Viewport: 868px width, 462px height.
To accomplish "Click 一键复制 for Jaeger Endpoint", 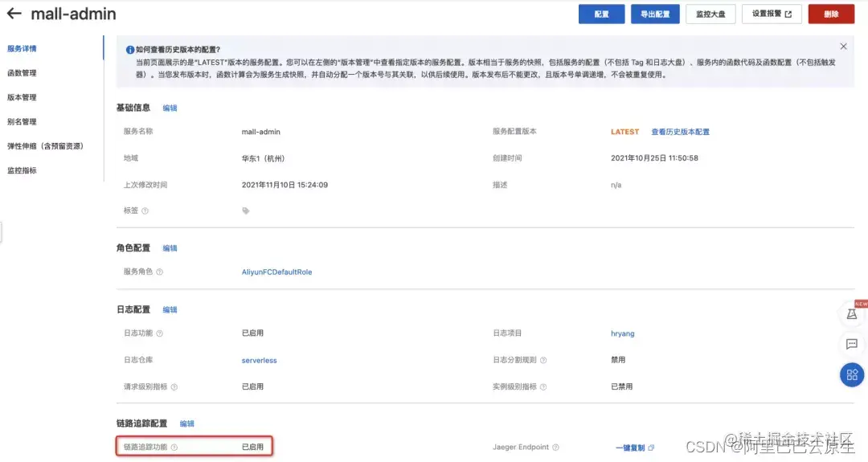I will 630,448.
